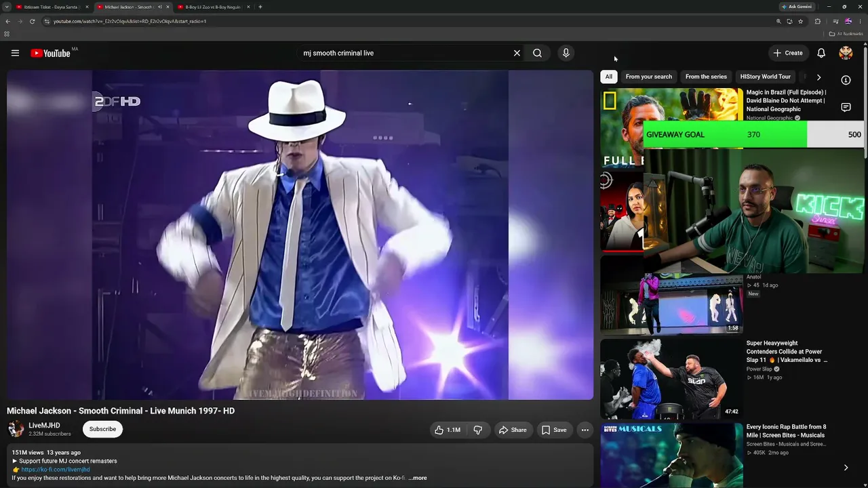Open the ko-fi.com/livemjhd link
This screenshot has width=868, height=488.
pos(56,469)
